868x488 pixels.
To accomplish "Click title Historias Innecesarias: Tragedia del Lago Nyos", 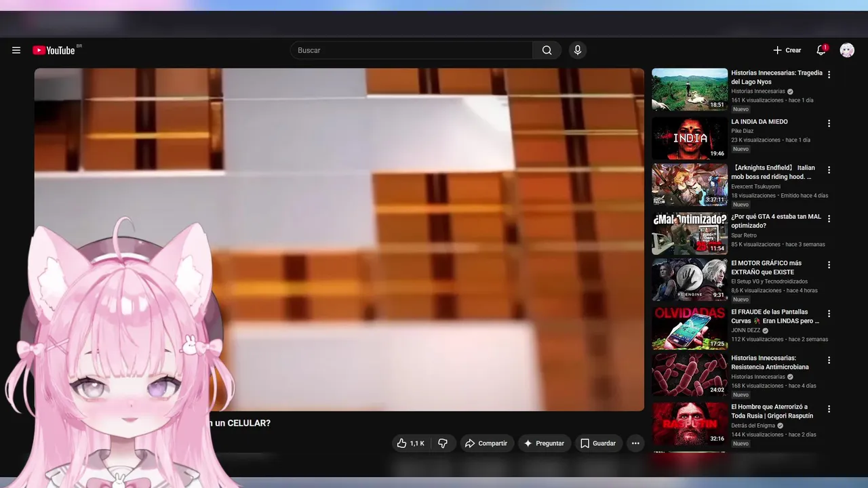I will [776, 77].
